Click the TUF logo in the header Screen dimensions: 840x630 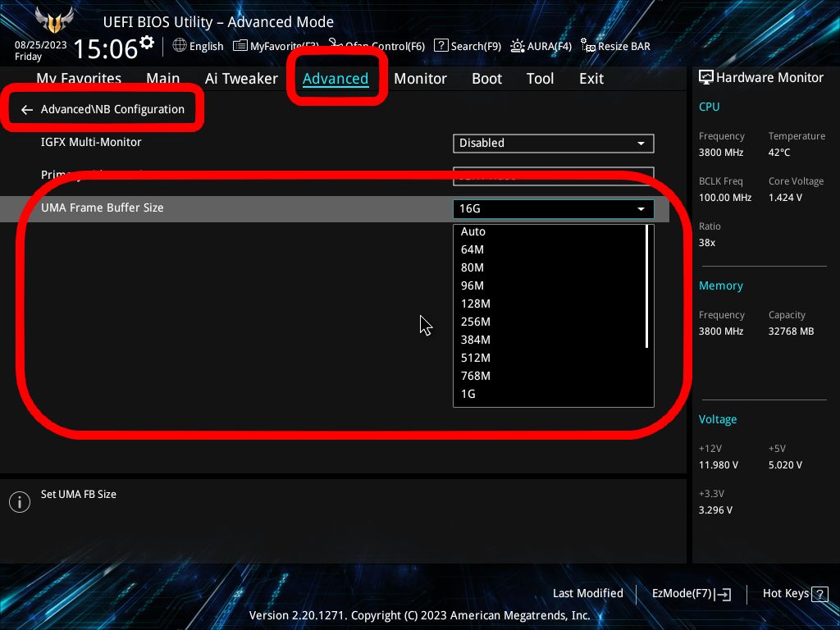pyautogui.click(x=54, y=21)
